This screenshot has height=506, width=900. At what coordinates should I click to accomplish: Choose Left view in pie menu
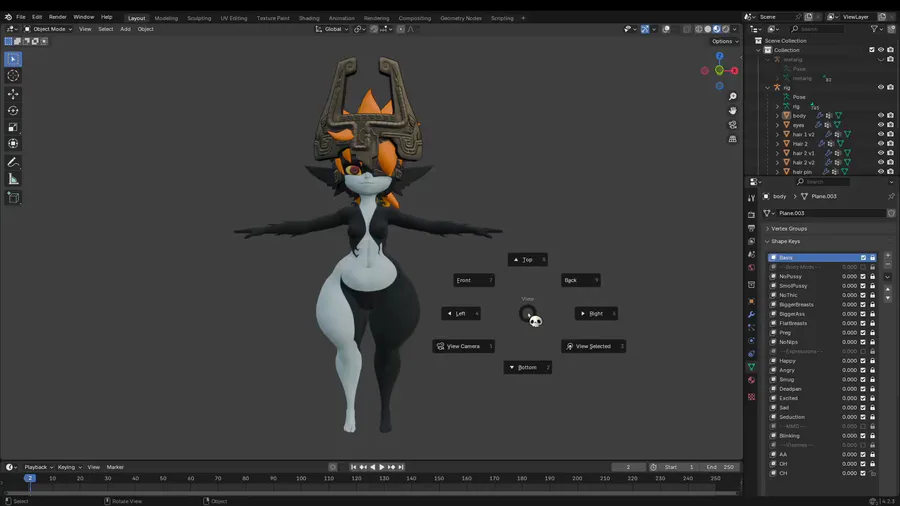pyautogui.click(x=461, y=313)
